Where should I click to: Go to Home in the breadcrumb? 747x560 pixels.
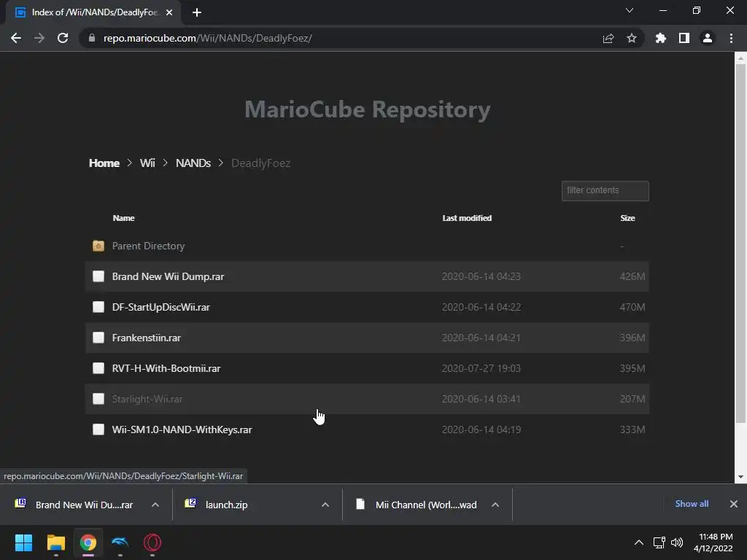coord(104,163)
